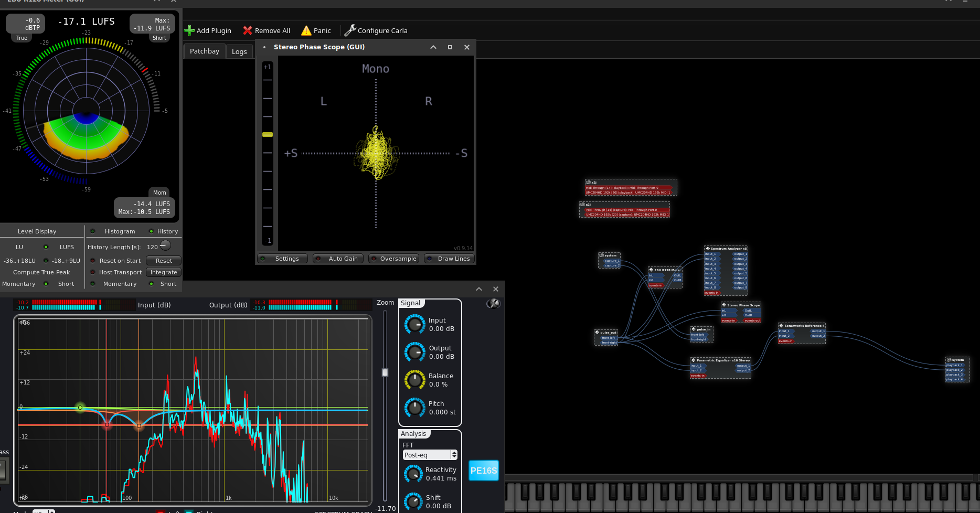Click the Add Plugin green plus icon
This screenshot has width=980, height=513.
[x=189, y=30]
